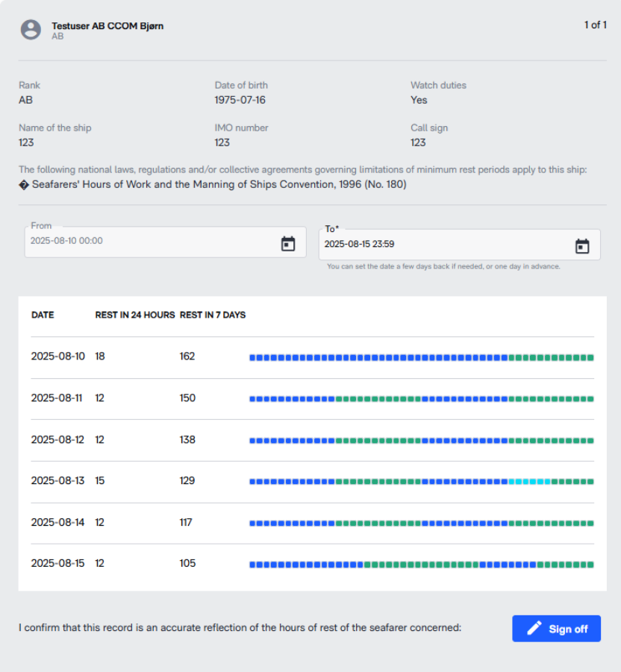The height and width of the screenshot is (672, 621).
Task: Select the 2025-08-15 date row
Action: (x=313, y=565)
